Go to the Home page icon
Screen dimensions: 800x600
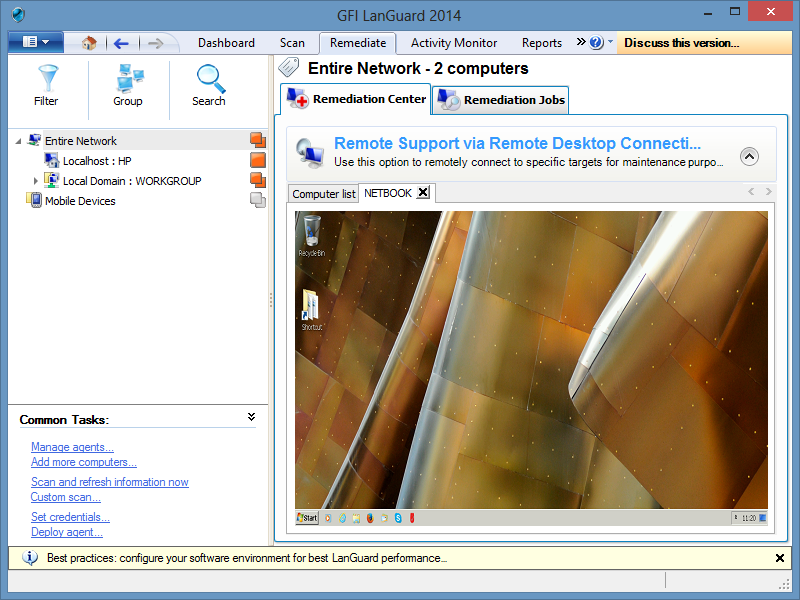click(89, 43)
